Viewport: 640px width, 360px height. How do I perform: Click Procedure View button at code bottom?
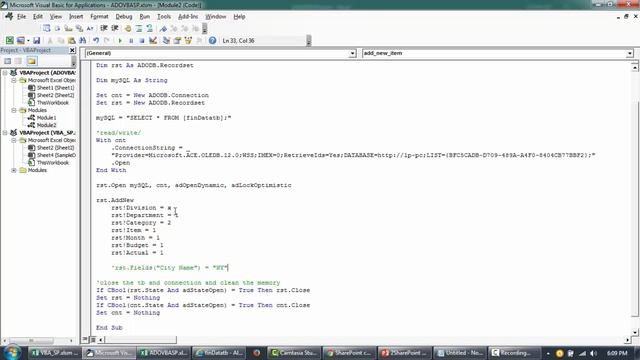(85, 340)
